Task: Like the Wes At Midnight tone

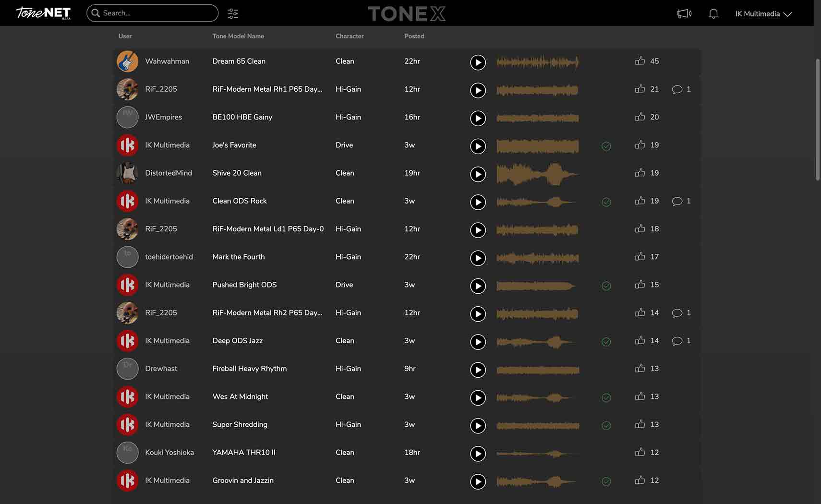Action: point(640,396)
